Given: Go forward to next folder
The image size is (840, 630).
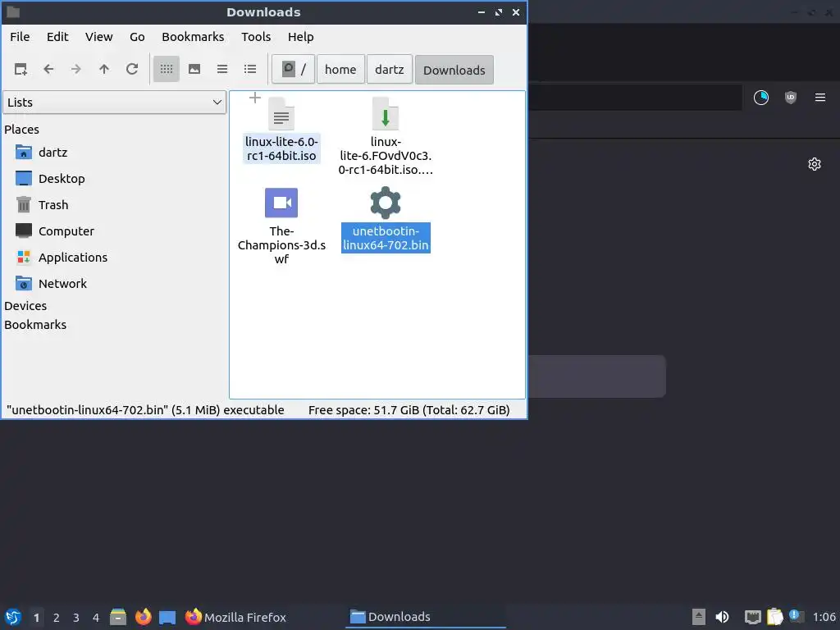Looking at the screenshot, I should (76, 69).
